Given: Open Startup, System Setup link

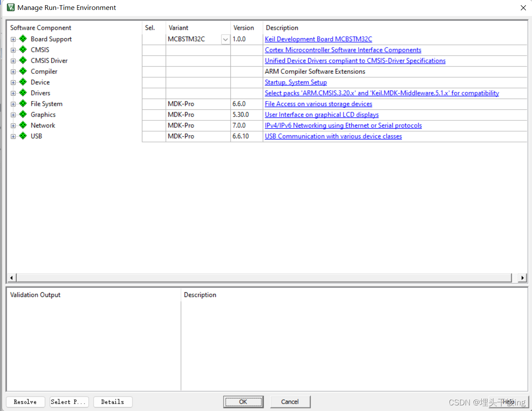Looking at the screenshot, I should tap(296, 82).
